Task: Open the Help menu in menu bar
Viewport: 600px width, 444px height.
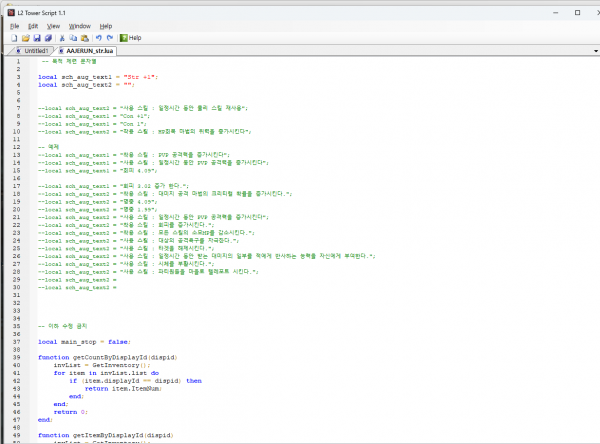Action: 106,25
